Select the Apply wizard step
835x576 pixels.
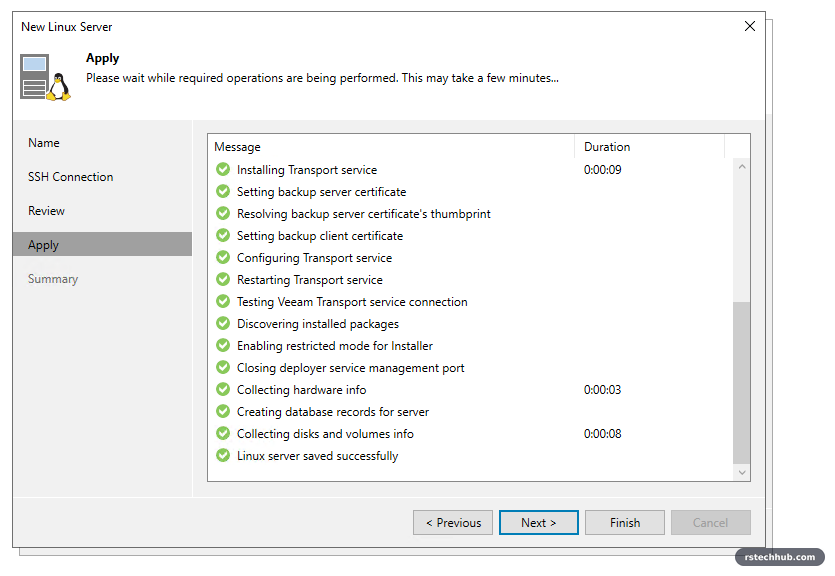[x=102, y=244]
